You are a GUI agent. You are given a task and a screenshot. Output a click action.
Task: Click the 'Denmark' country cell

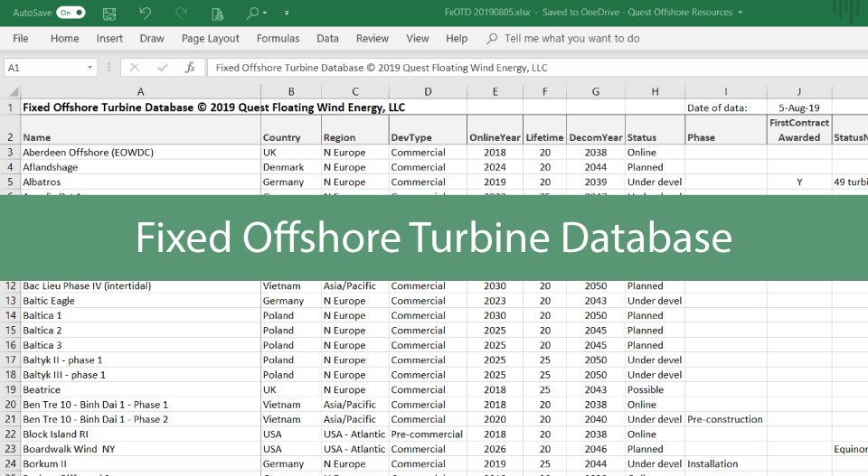click(291, 167)
